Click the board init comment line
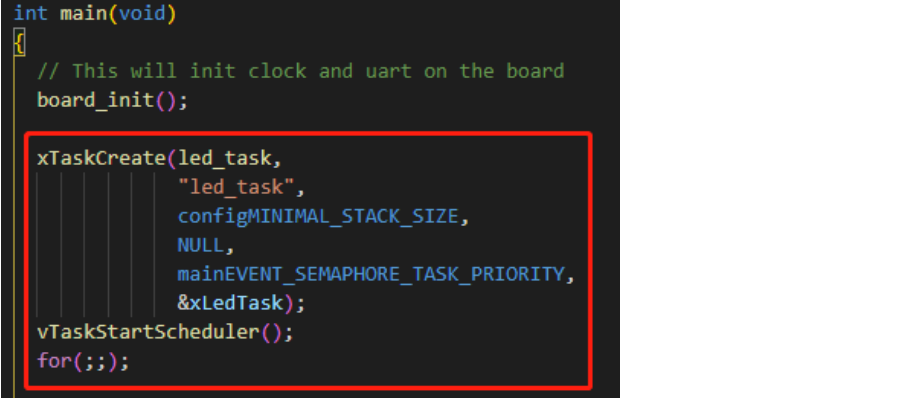This screenshot has height=399, width=906. click(300, 71)
